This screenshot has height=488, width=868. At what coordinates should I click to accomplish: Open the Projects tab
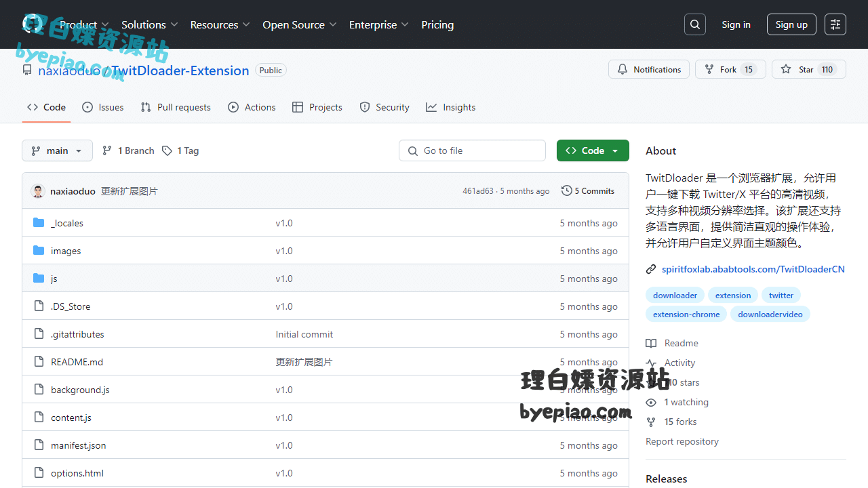coord(317,107)
